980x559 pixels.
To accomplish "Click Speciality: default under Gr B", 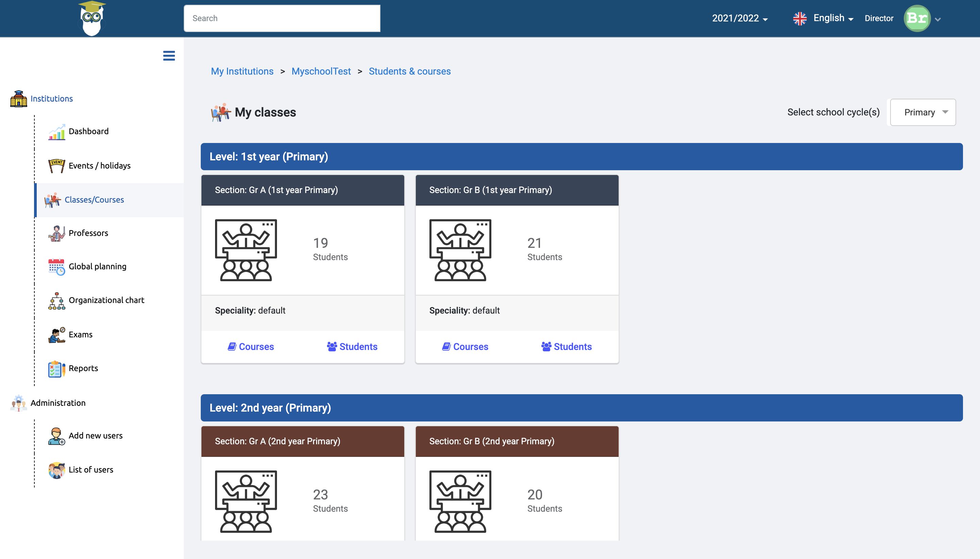I will coord(464,310).
